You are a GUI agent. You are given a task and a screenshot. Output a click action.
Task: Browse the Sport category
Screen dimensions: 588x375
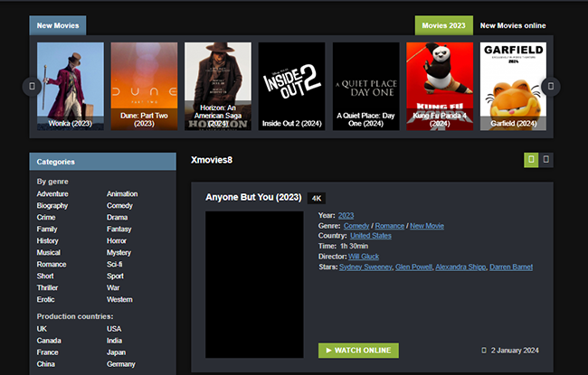(115, 277)
